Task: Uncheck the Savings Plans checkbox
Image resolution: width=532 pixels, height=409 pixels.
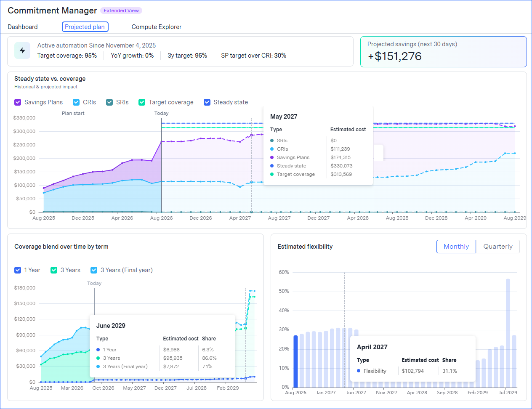Action: (x=18, y=102)
